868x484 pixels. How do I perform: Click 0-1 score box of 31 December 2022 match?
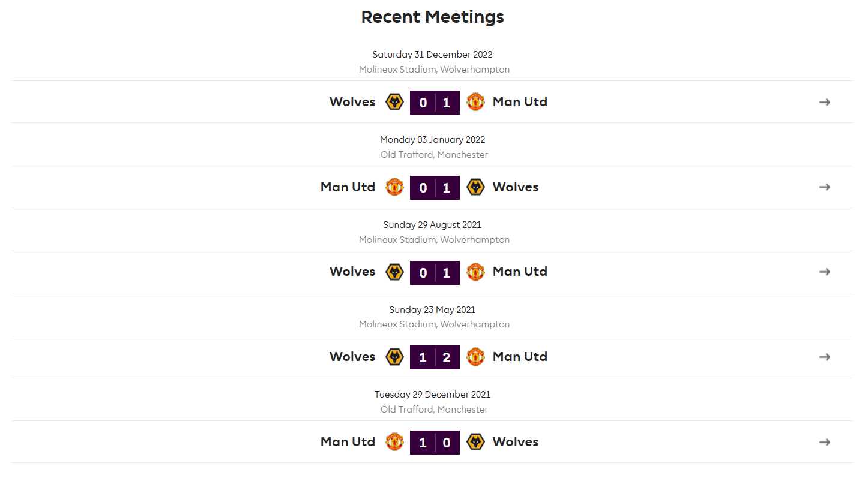(x=435, y=103)
